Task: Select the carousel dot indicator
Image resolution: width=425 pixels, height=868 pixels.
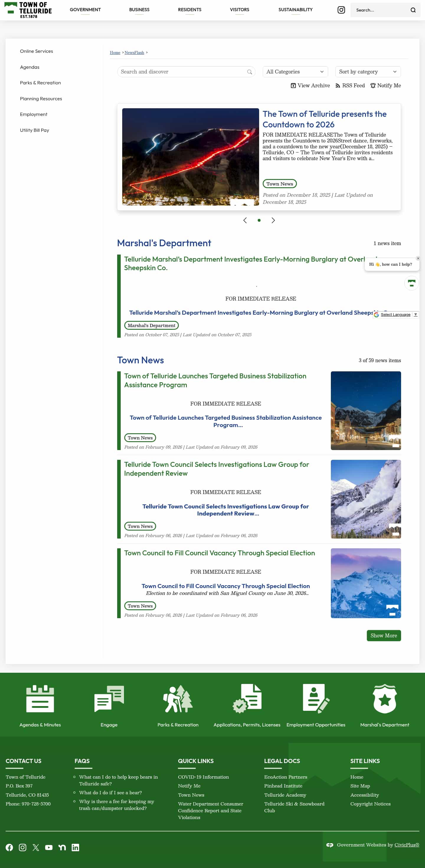Action: click(259, 220)
